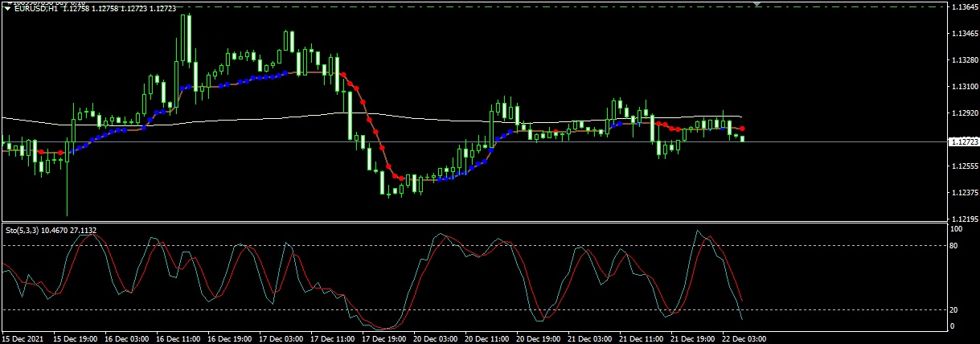Click the gray chart shift triangle marker

pos(757,4)
